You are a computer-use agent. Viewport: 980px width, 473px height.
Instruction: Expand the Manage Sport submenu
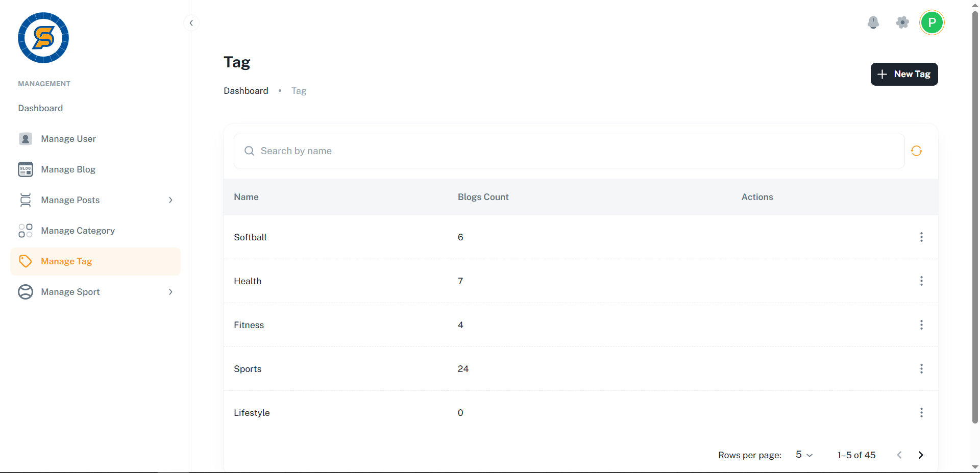pos(170,292)
